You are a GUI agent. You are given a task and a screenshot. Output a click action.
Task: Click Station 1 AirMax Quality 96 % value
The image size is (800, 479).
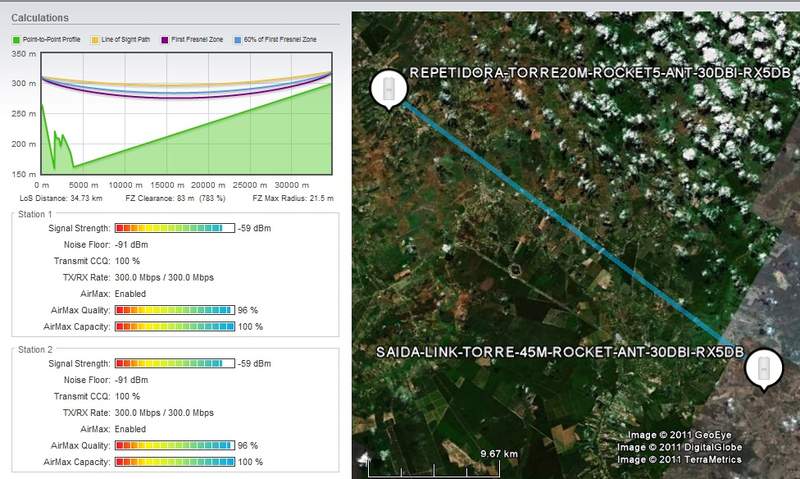(x=248, y=310)
